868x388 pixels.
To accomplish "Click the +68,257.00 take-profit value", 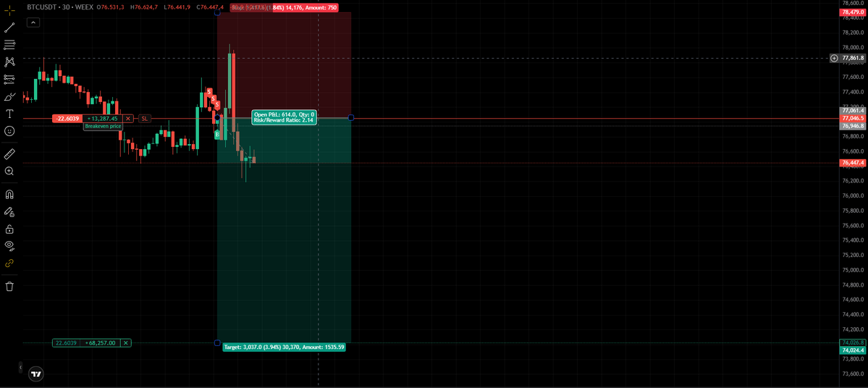I will click(x=101, y=343).
